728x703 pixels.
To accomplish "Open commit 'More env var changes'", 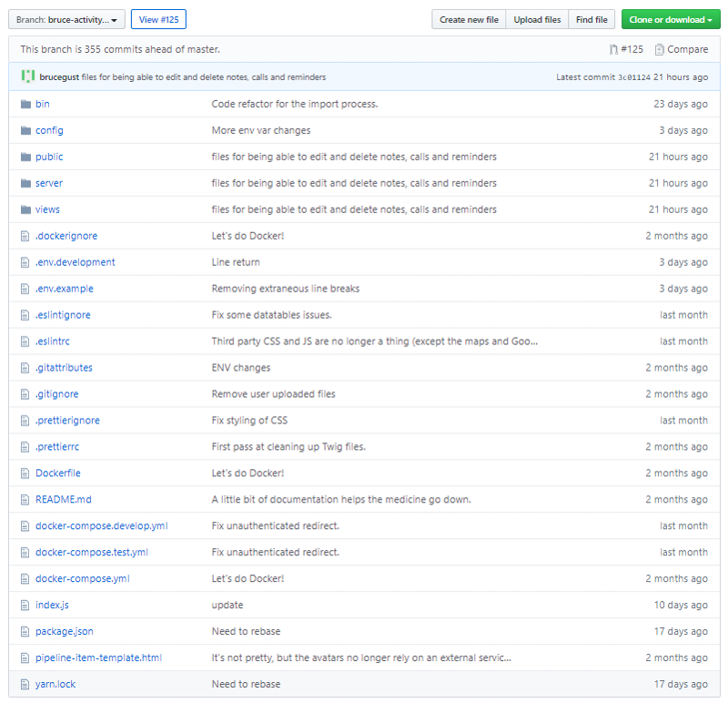I will (x=261, y=130).
